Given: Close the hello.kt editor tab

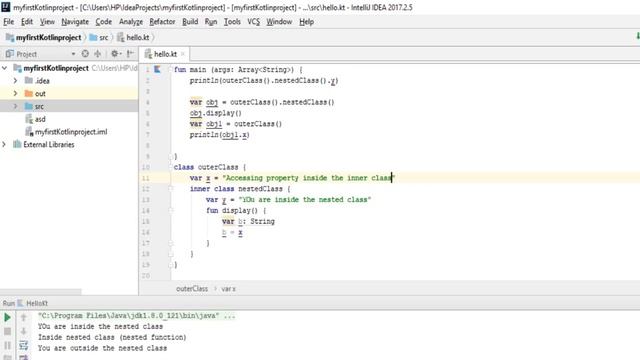Looking at the screenshot, I should point(183,54).
